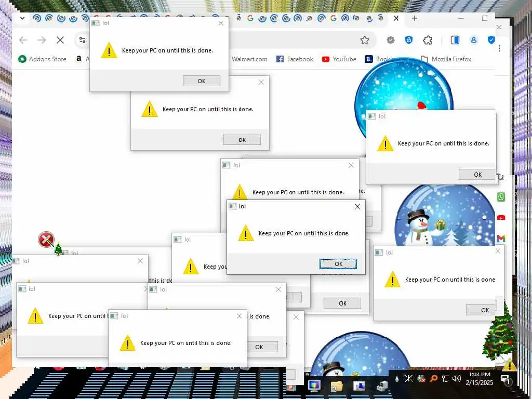Open the picture viewer taskbar icon
Screen dimensions: 532x399
click(359, 386)
